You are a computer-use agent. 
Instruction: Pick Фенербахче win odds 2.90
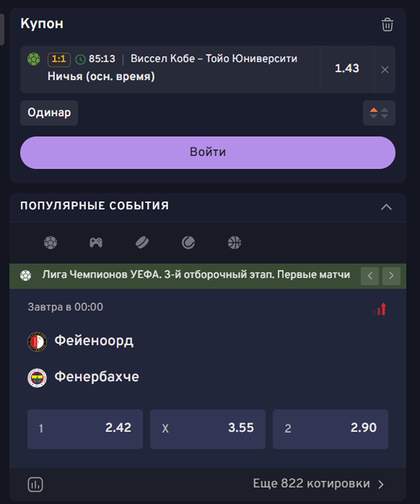tap(330, 429)
